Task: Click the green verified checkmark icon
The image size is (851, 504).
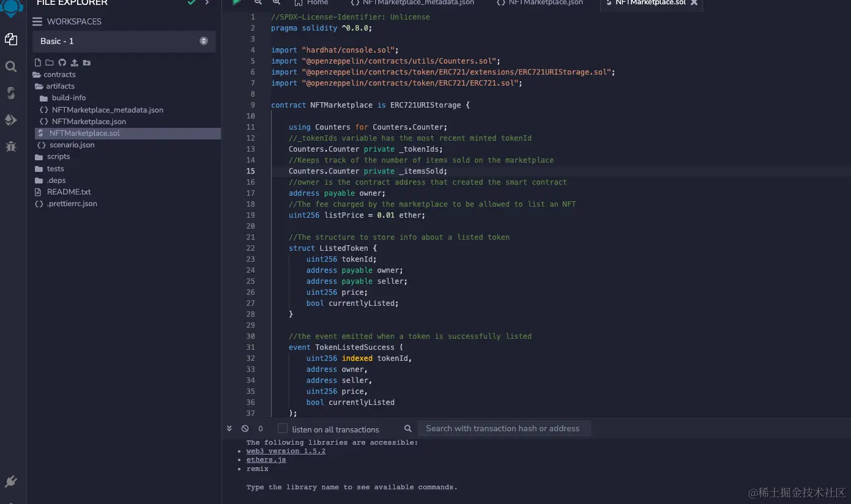Action: pyautogui.click(x=191, y=3)
